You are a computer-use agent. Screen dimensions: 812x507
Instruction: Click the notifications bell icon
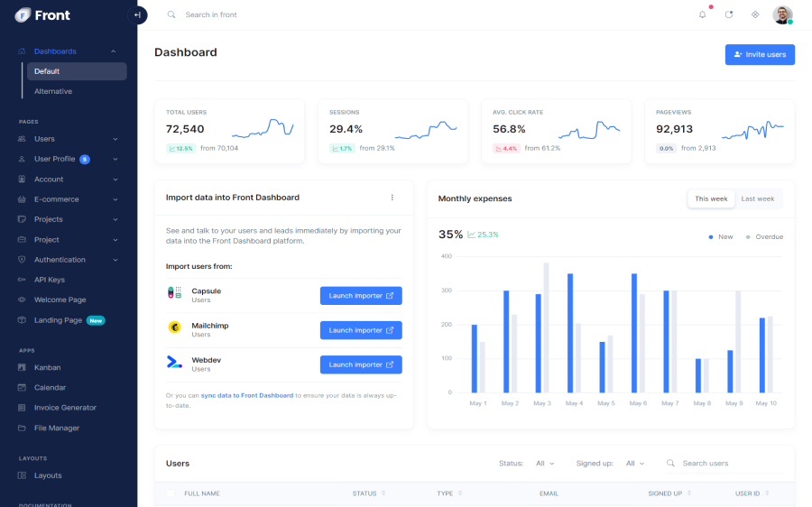(x=703, y=14)
